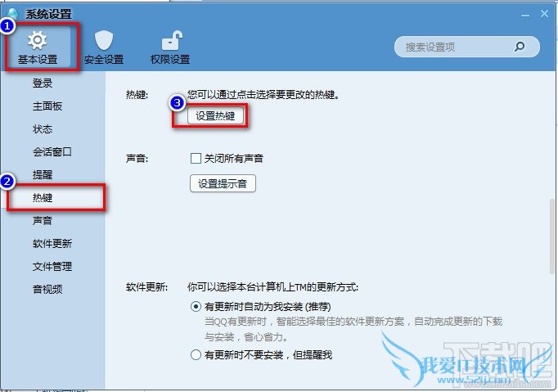
Task: Select 音视频 in the sidebar
Action: (x=47, y=289)
